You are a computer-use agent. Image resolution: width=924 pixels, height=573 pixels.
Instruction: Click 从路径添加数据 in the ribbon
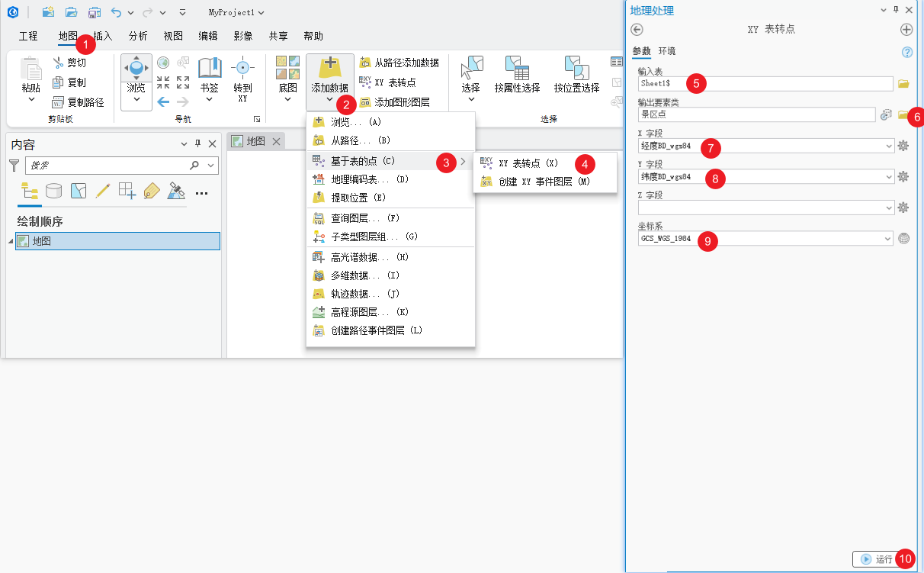[x=399, y=63]
